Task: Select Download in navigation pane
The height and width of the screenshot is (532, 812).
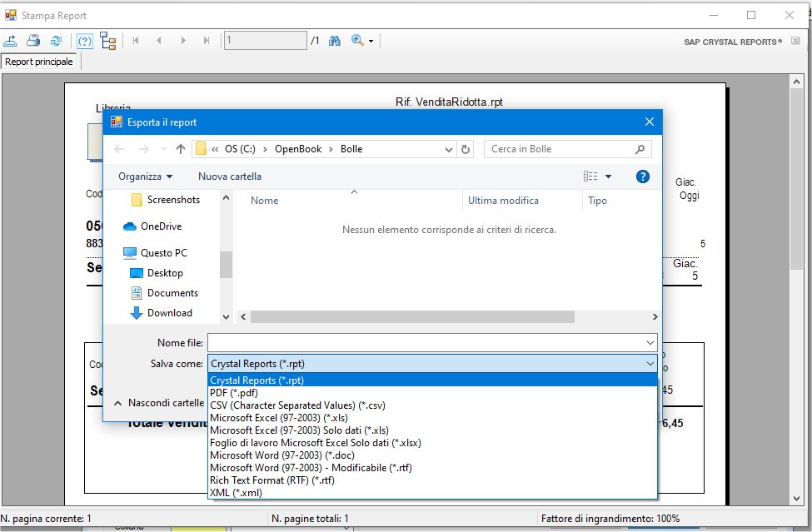Action: point(161,313)
